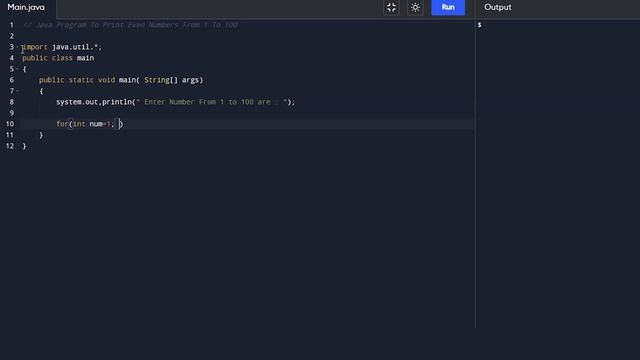
Task: Collapse the fold arrow on line 5
Action: click(x=18, y=69)
